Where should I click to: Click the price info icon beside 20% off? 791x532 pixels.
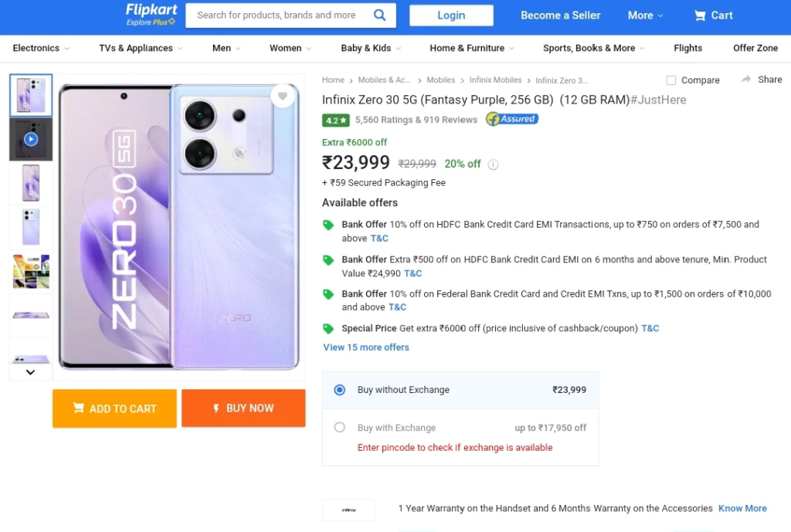493,164
